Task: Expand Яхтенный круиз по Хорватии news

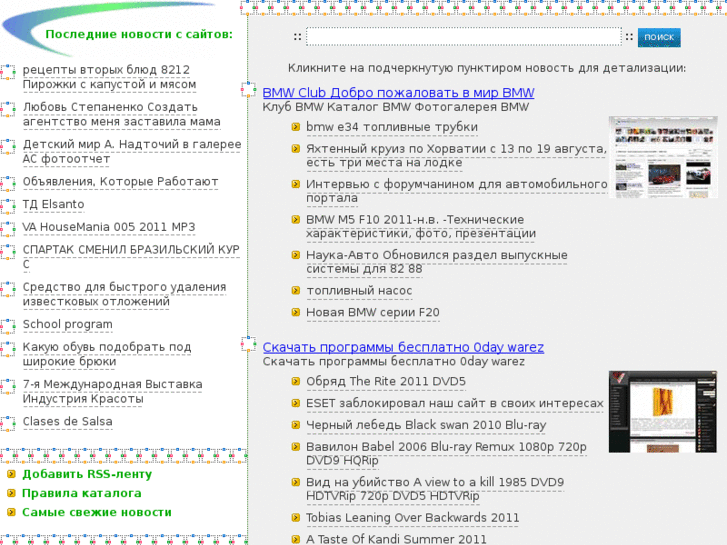Action: pyautogui.click(x=456, y=155)
